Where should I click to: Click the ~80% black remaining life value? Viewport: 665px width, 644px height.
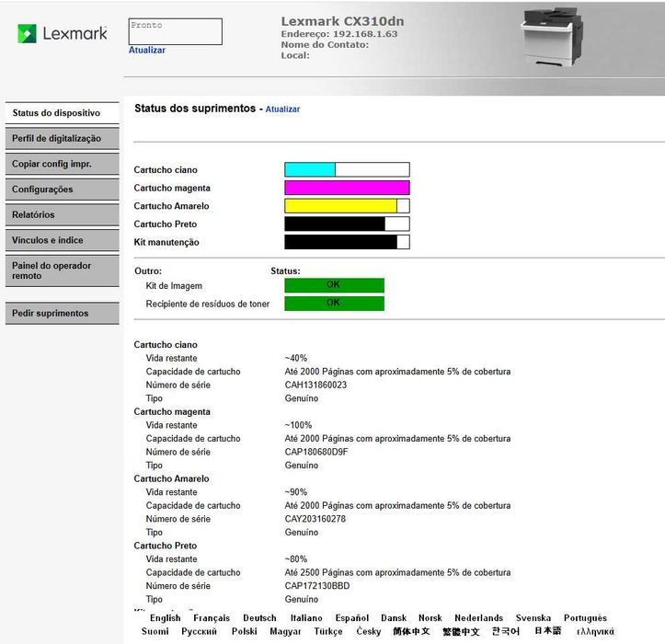[x=296, y=559]
